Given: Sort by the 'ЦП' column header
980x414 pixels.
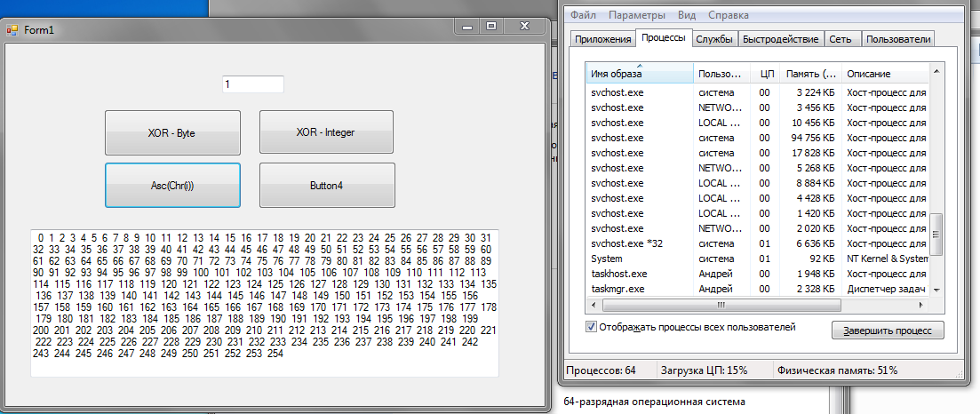Looking at the screenshot, I should [766, 74].
